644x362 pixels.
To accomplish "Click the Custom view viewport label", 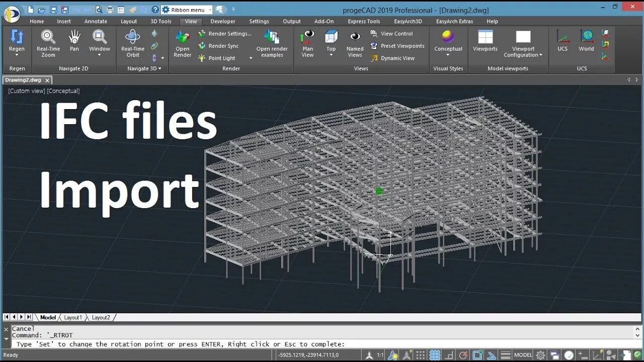I will tap(27, 91).
